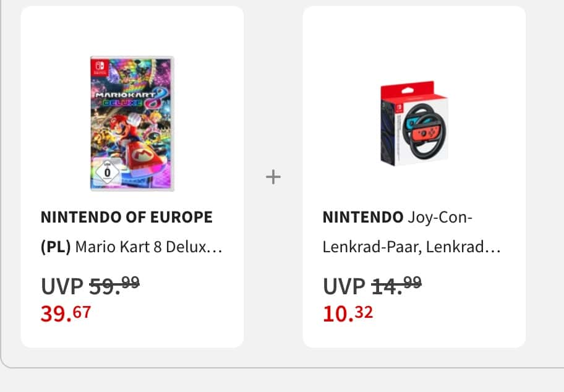Viewport: 564px width, 392px height.
Task: Open the Mario Kart 8 Delux… product name
Action: [148, 247]
